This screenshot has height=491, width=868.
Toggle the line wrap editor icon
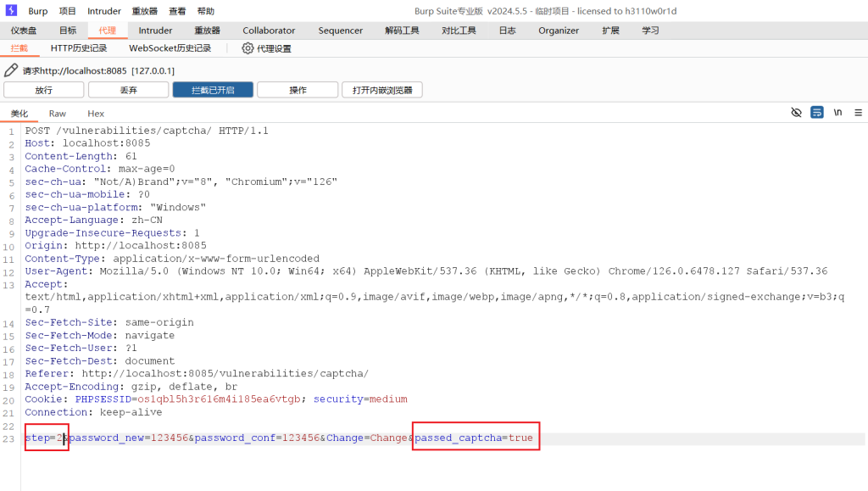[x=817, y=112]
